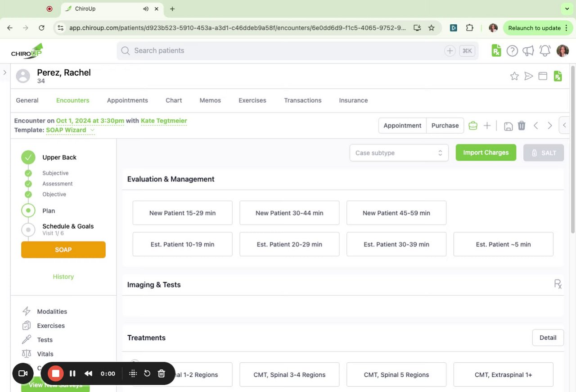Open the Encounters tab
This screenshot has height=392, width=576.
point(72,100)
